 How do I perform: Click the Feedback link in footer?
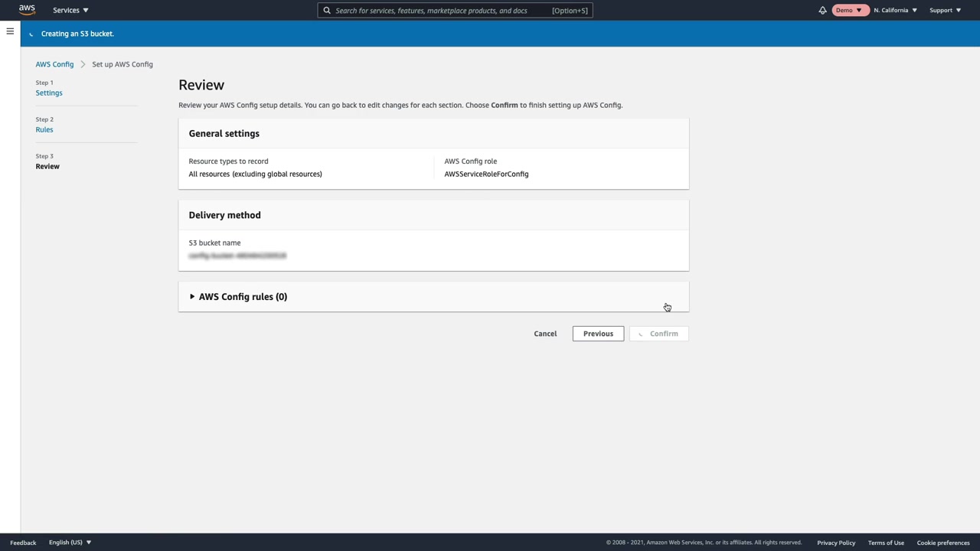[x=23, y=543]
